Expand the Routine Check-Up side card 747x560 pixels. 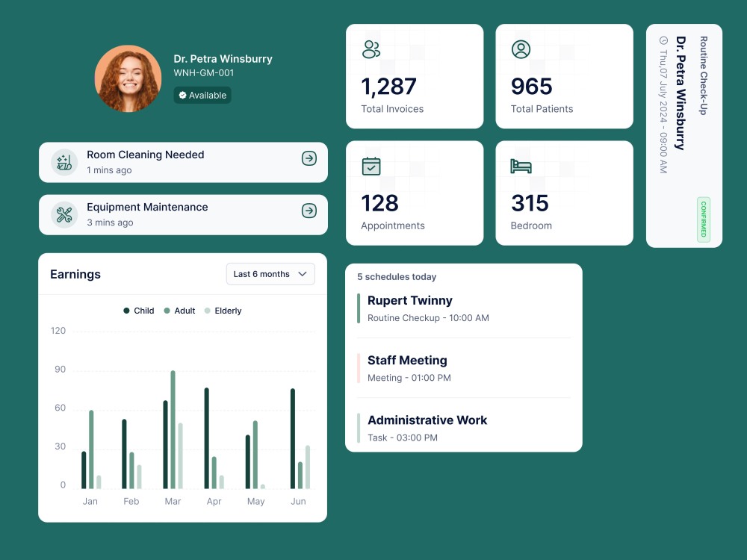point(684,134)
